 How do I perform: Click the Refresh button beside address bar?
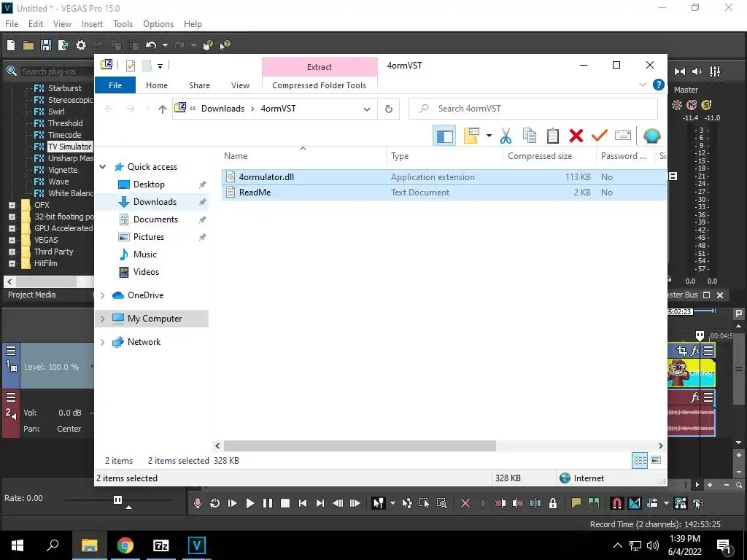(389, 109)
